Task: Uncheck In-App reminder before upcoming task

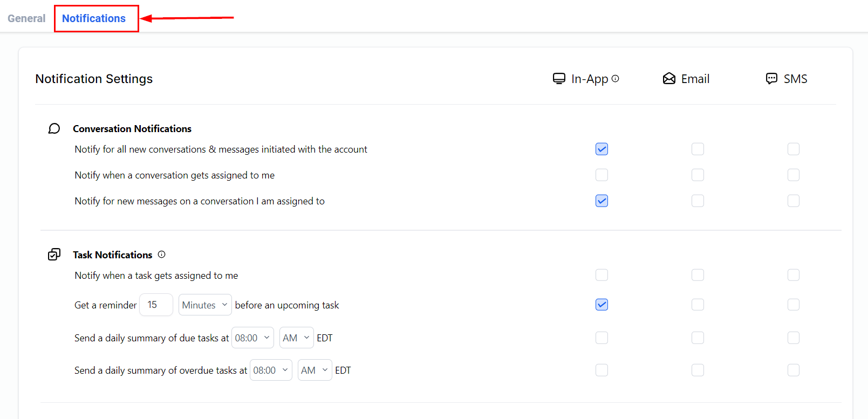Action: click(x=602, y=305)
